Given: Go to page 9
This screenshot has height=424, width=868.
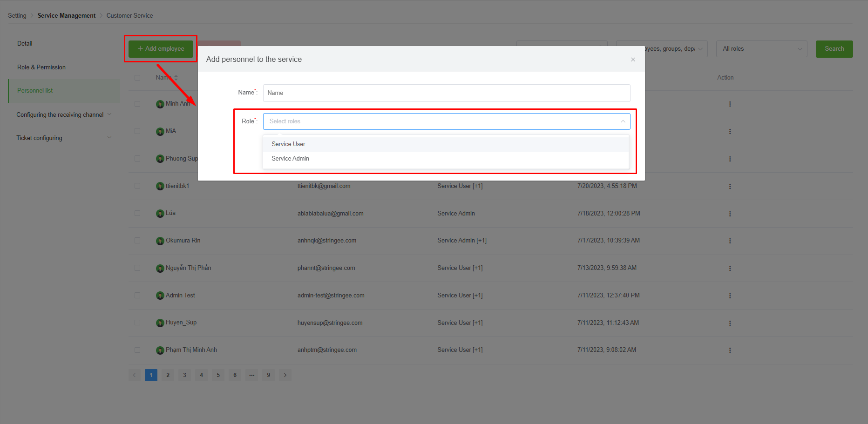Looking at the screenshot, I should coord(268,375).
